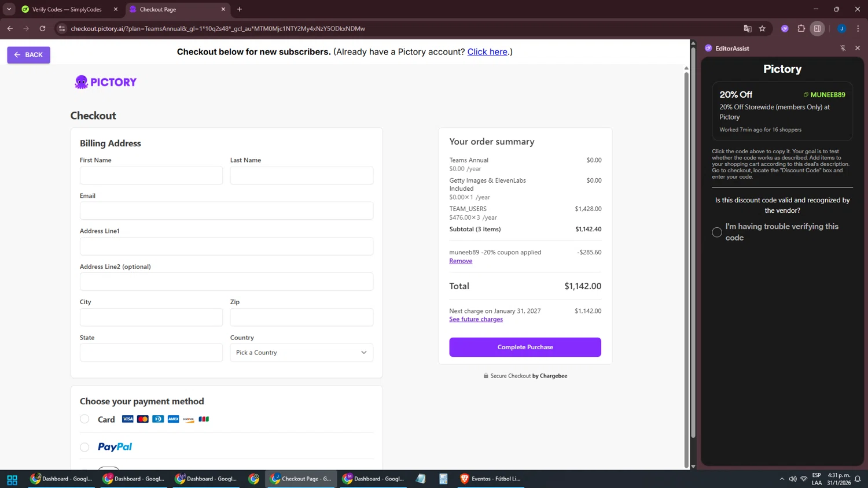
Task: Pin the EditorAssist side panel
Action: [x=843, y=48]
